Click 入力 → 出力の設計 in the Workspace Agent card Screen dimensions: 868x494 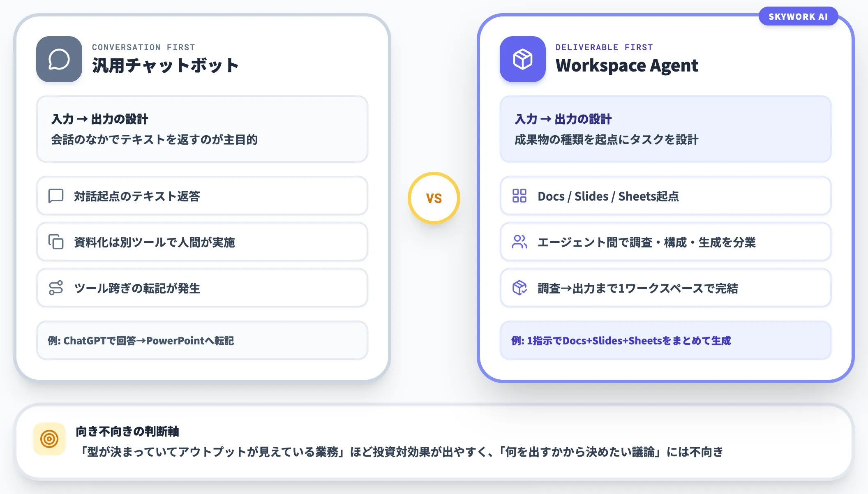563,119
